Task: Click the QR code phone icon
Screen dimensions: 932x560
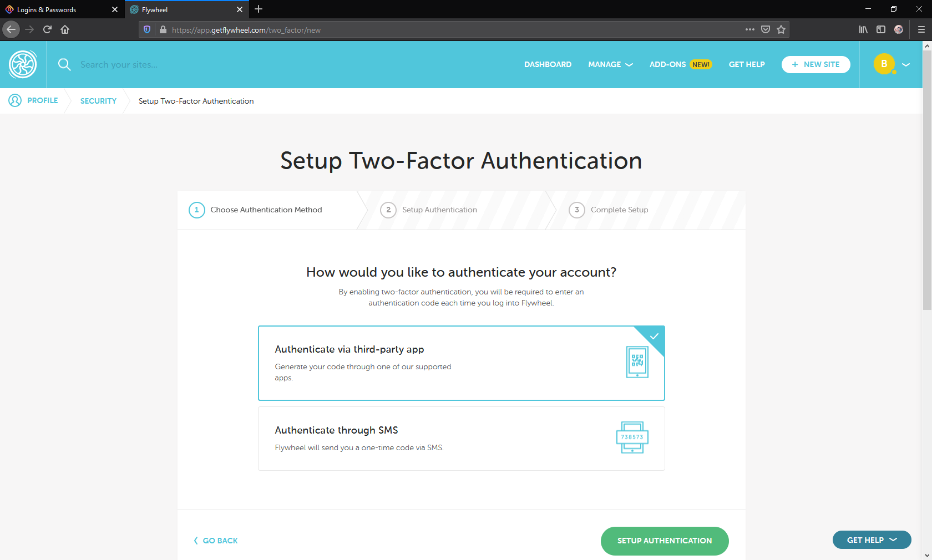Action: tap(637, 362)
